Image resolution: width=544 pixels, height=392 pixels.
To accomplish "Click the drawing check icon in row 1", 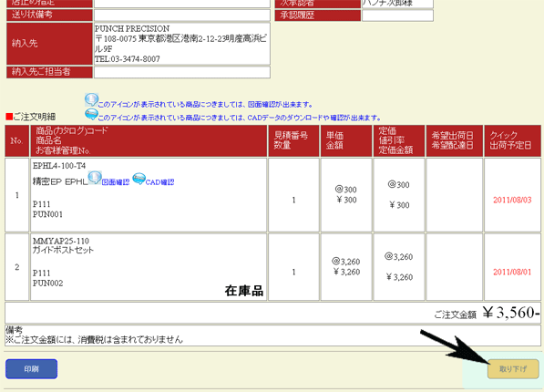I will [95, 178].
